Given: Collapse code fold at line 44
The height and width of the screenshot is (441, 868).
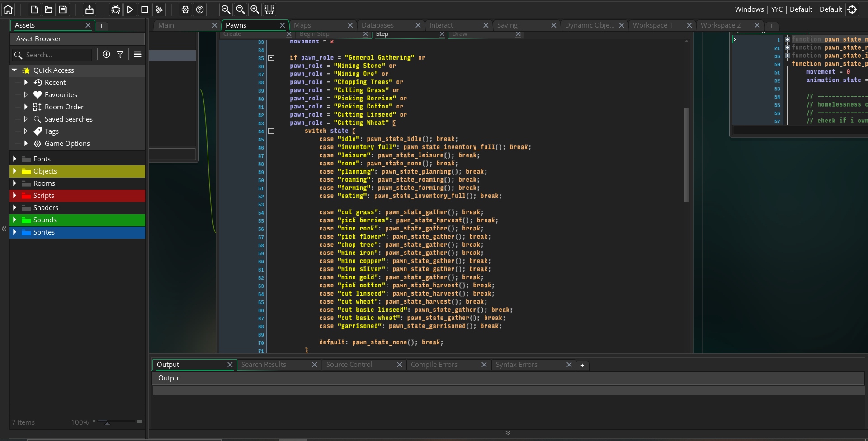Looking at the screenshot, I should (x=271, y=131).
